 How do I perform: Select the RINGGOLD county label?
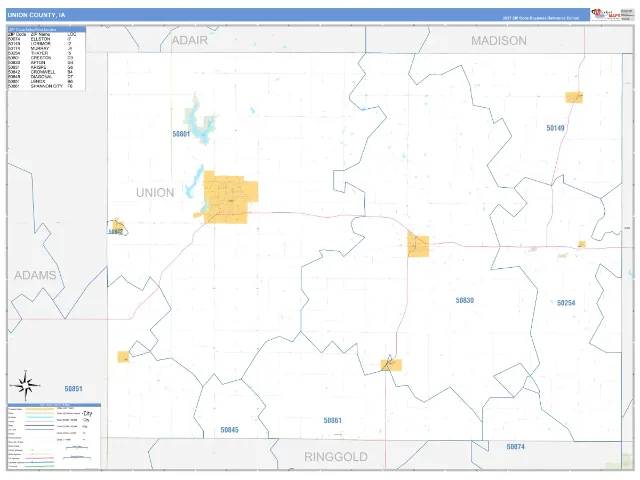(x=336, y=457)
